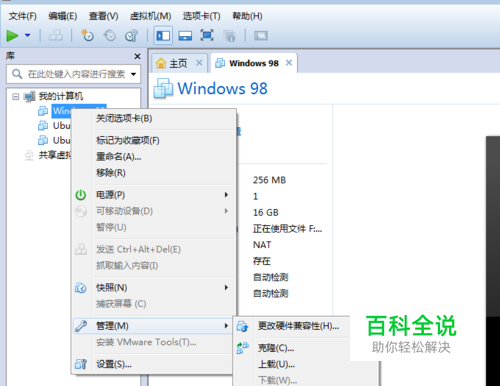Click the console view toolbar icon
This screenshot has width=500, height=386.
point(261,35)
